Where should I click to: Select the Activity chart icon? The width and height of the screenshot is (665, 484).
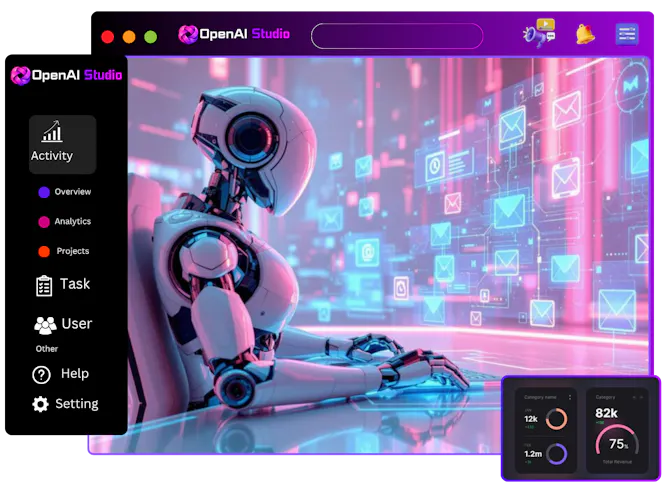pos(53,131)
